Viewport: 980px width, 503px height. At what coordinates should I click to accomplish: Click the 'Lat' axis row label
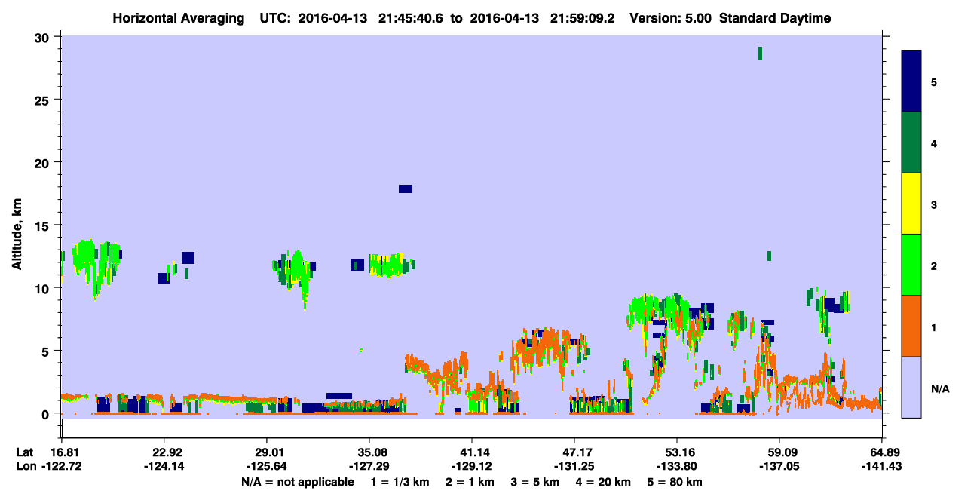(x=24, y=452)
